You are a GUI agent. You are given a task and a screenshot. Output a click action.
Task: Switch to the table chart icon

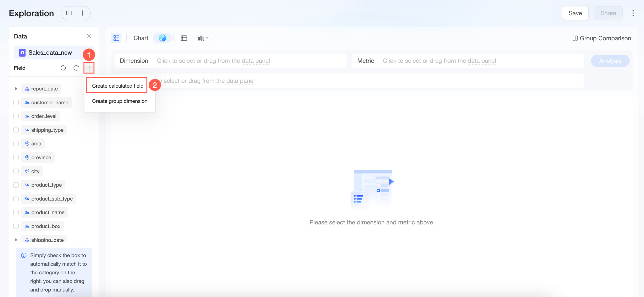(184, 38)
